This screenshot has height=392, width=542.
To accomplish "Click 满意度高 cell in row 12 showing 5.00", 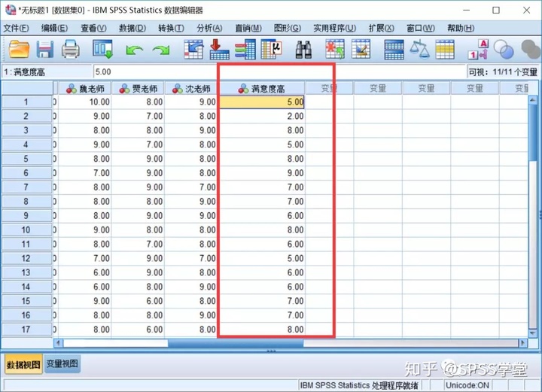I will point(262,258).
